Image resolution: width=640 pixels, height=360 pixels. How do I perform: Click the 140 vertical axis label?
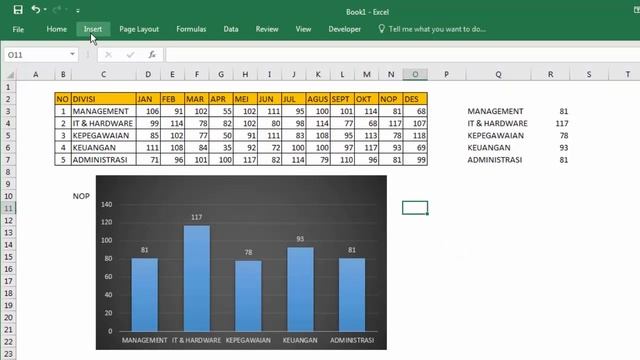107,204
